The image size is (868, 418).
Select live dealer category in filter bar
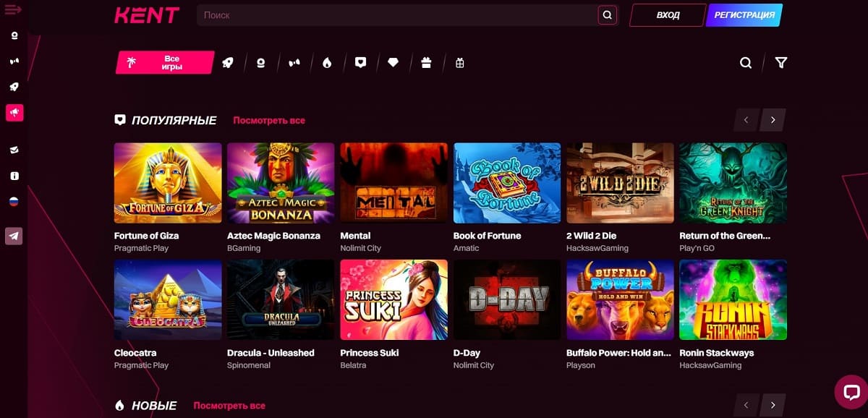click(x=261, y=63)
